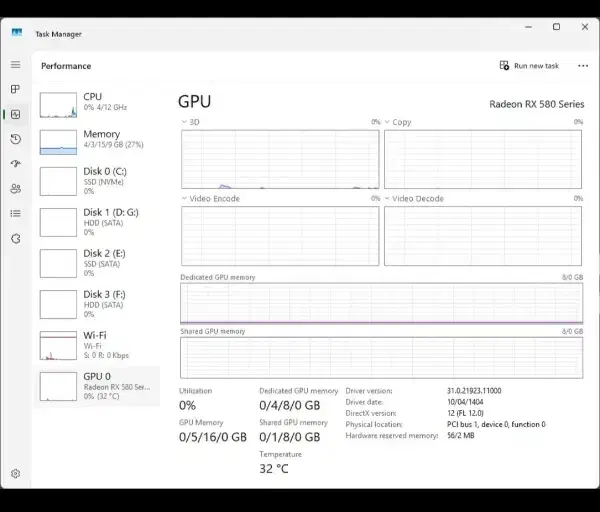Go to the Processes page icon

point(15,90)
